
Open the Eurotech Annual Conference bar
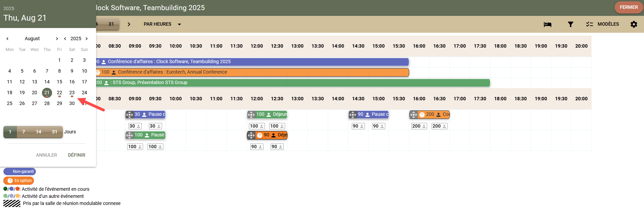(252, 72)
